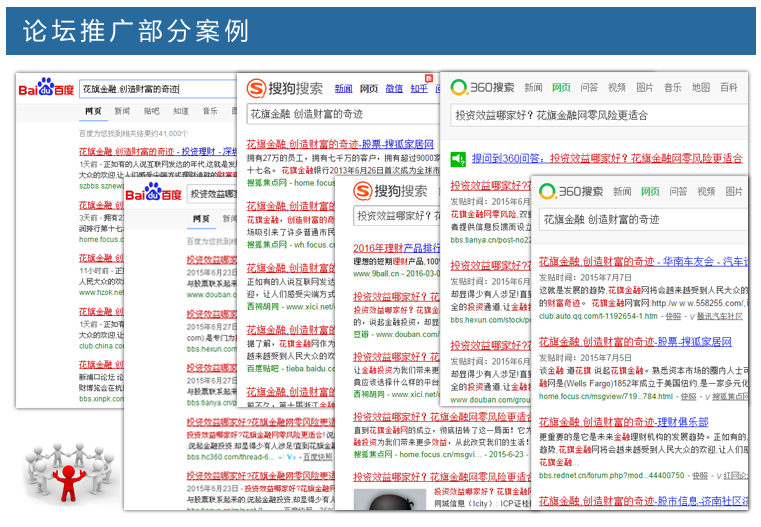Select 网页 in the upper 360搜索 window
Screen dimensions: 761x527
(561, 87)
